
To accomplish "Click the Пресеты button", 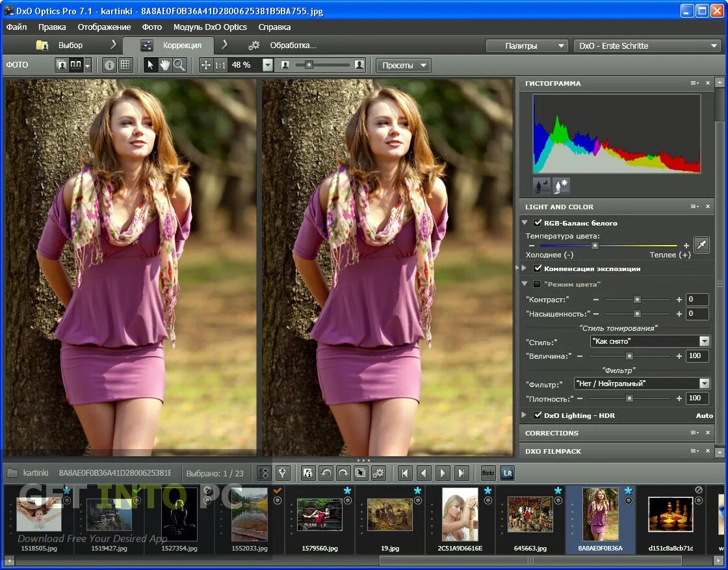I will 403,65.
